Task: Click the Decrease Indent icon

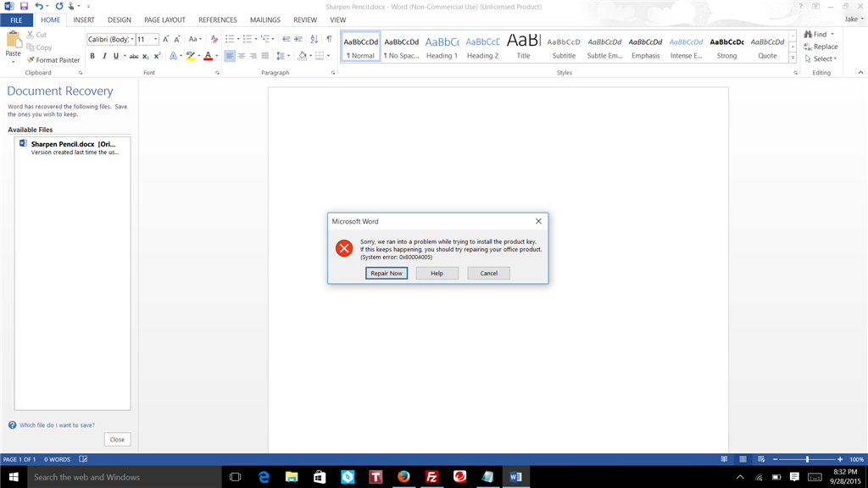Action: tap(287, 39)
